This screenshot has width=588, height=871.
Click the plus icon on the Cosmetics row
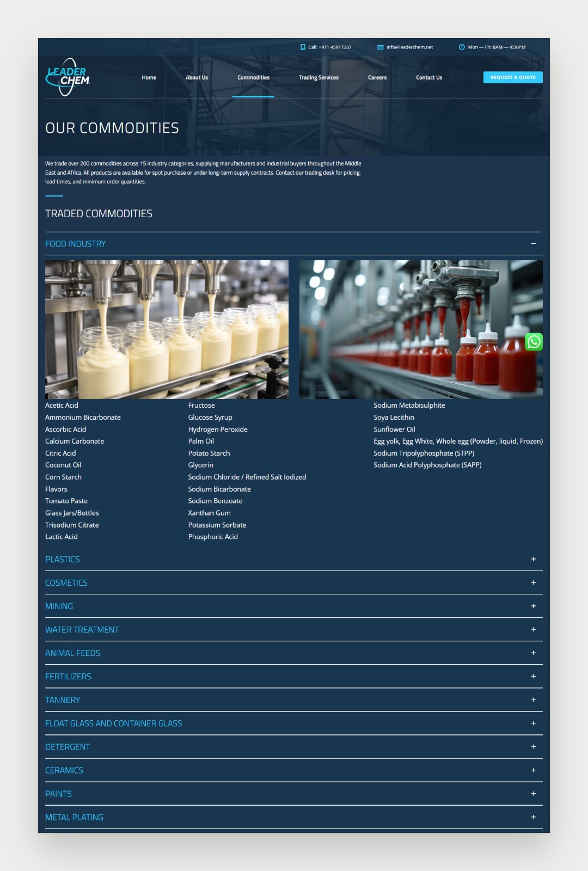(x=534, y=582)
